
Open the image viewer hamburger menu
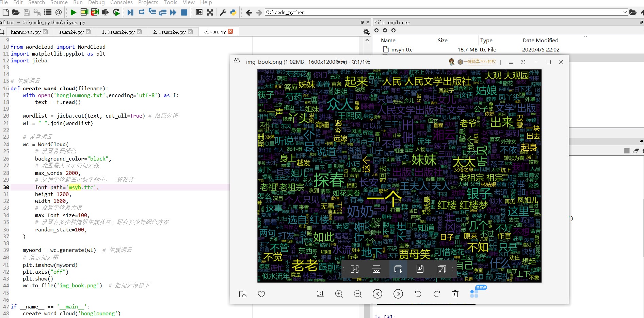click(511, 62)
